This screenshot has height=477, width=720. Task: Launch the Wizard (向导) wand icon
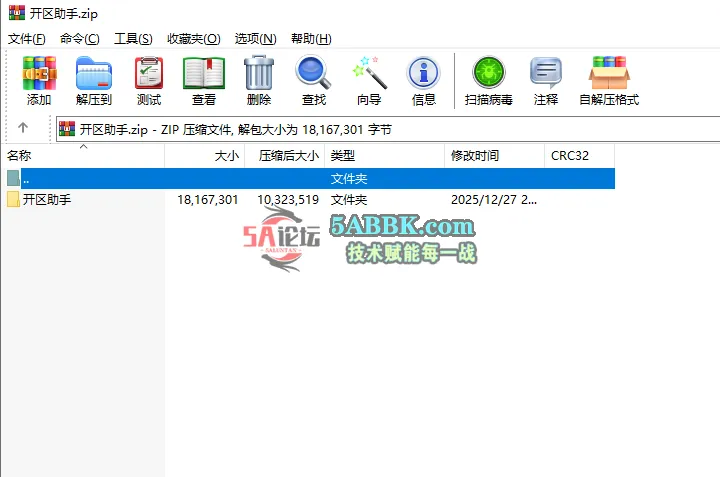click(369, 80)
